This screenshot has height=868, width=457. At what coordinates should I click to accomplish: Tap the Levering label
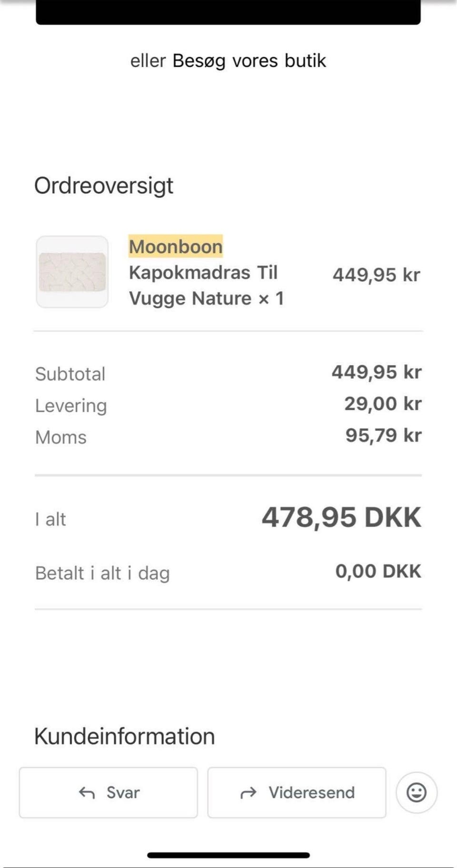coord(71,406)
